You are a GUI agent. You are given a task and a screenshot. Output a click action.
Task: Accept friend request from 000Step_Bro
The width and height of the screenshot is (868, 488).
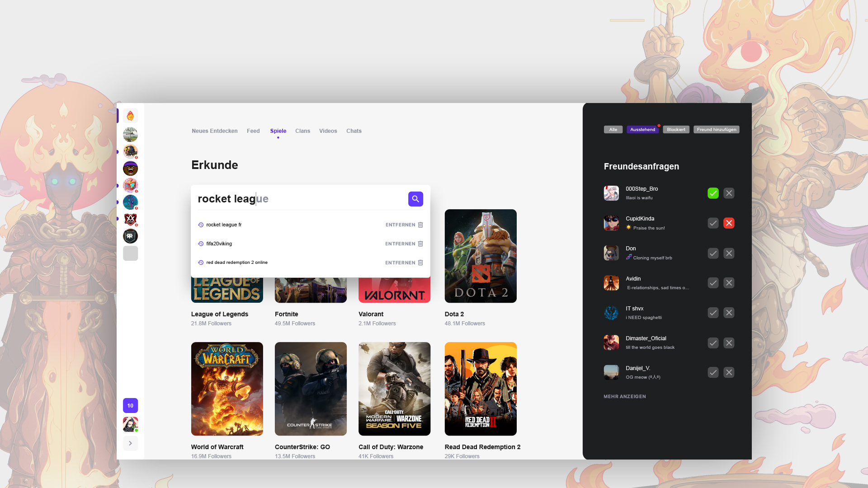pos(713,193)
